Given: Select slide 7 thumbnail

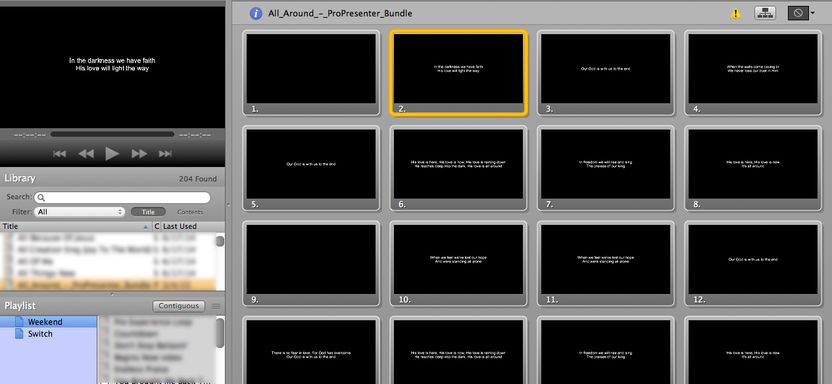Looking at the screenshot, I should 605,168.
